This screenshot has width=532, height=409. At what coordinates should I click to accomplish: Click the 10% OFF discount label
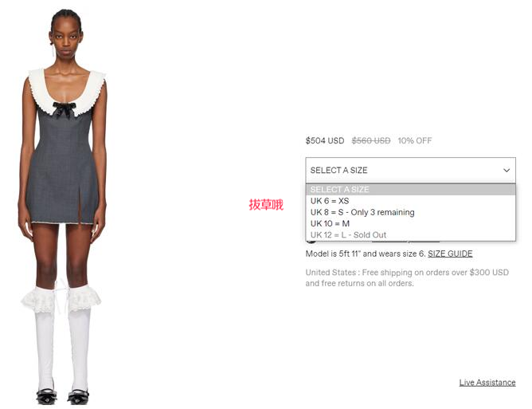pos(415,140)
